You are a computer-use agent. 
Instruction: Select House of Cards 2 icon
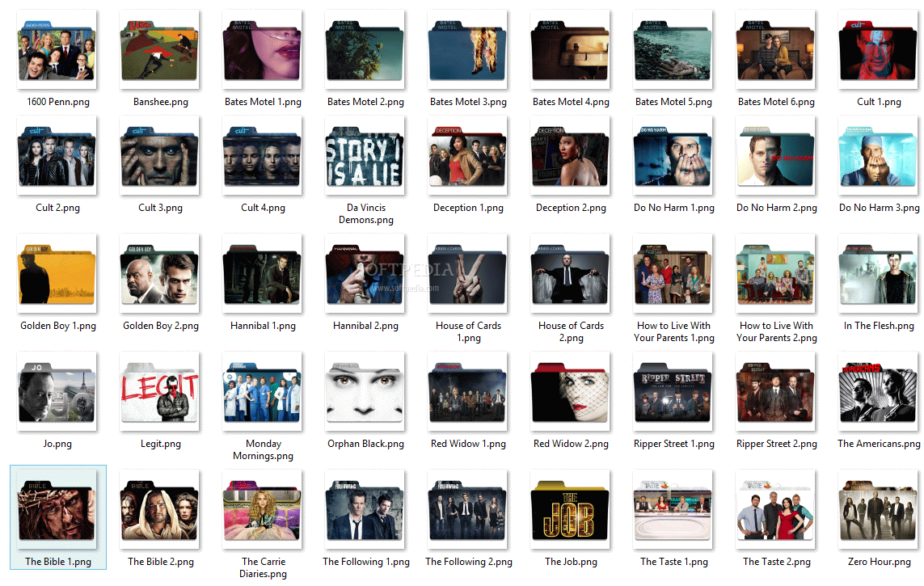coord(571,273)
